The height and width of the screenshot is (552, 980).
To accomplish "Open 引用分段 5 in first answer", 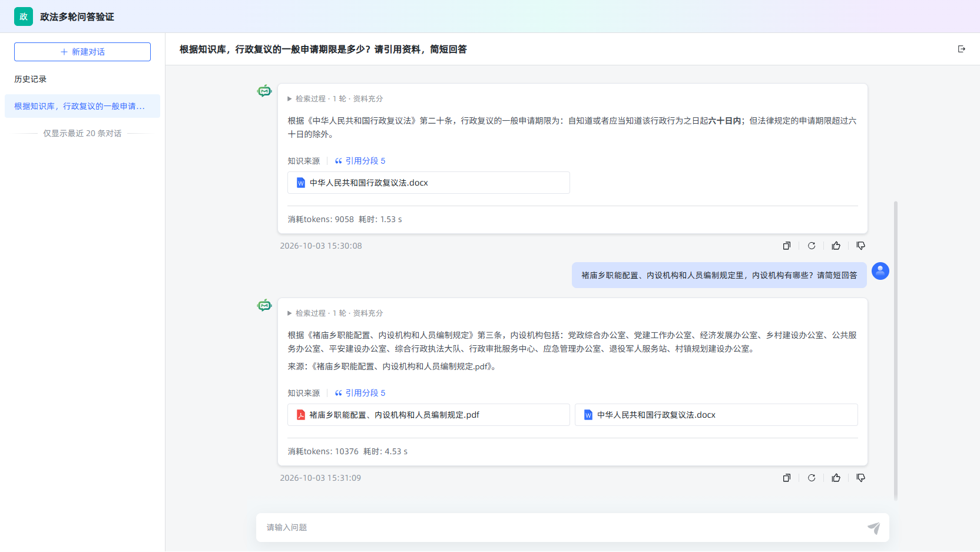I will 360,161.
